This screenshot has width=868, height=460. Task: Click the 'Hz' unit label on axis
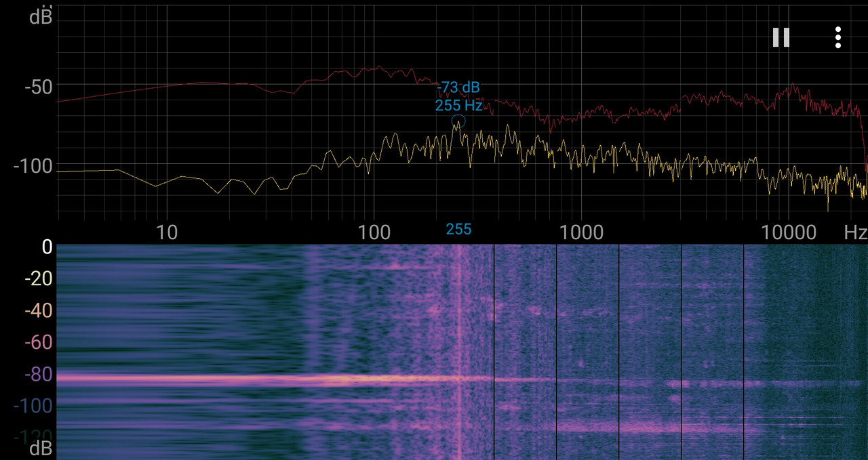point(855,233)
